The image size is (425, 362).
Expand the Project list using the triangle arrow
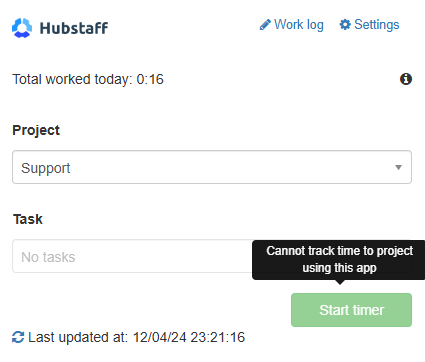398,167
